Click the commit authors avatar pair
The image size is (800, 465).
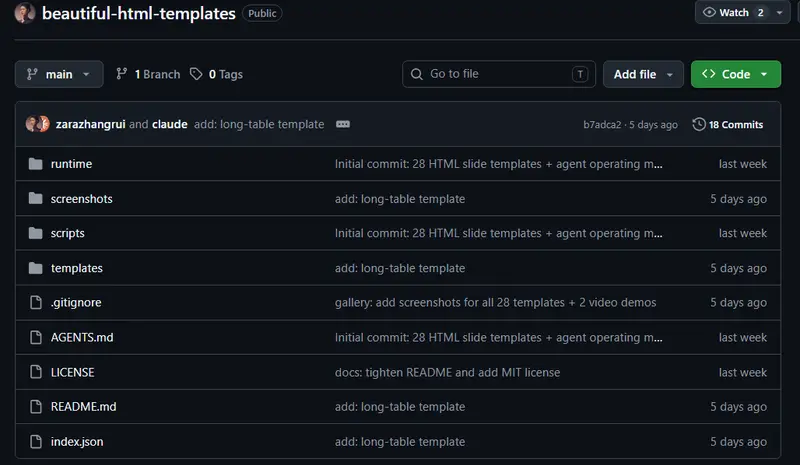[37, 124]
